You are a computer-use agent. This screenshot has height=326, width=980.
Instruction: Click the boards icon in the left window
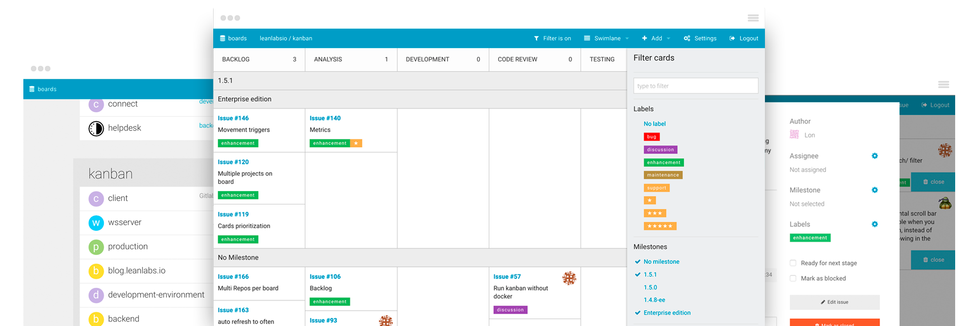tap(32, 89)
